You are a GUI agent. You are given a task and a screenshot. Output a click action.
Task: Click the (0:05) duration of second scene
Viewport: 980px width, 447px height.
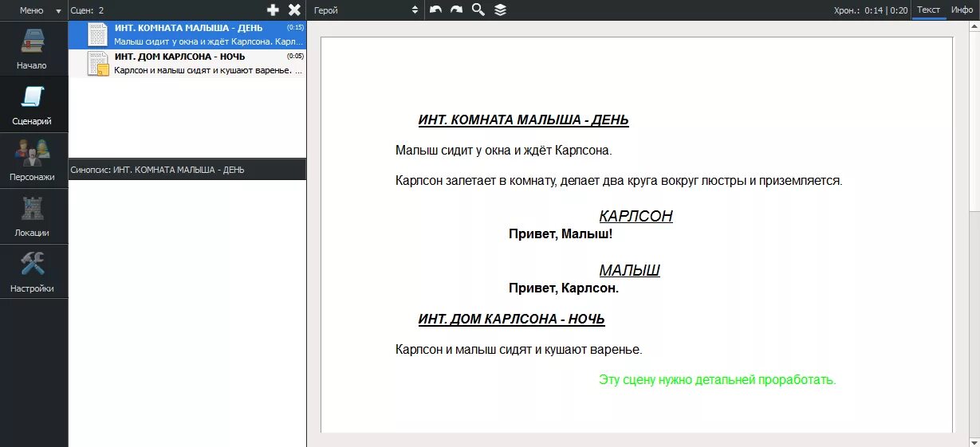click(x=295, y=57)
